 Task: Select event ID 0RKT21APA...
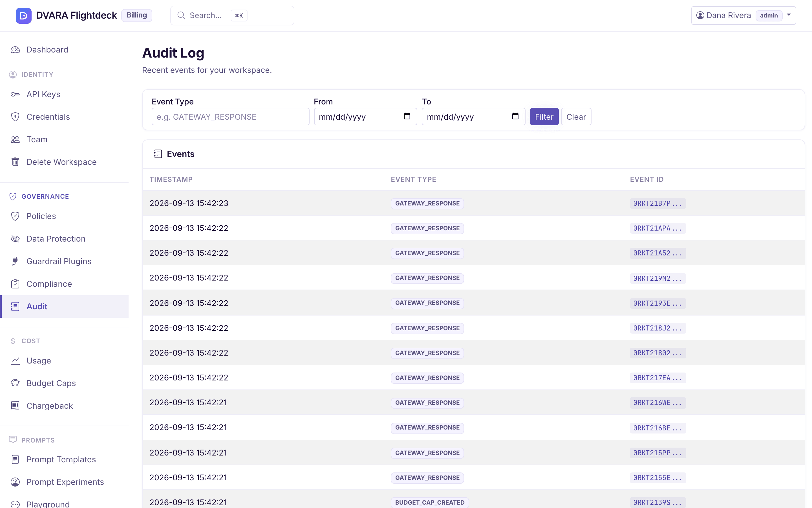point(658,228)
